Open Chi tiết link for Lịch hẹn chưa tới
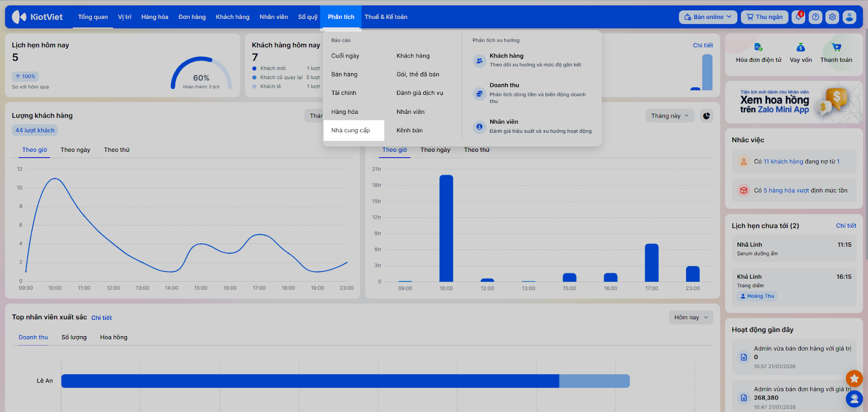The image size is (868, 412). click(846, 226)
